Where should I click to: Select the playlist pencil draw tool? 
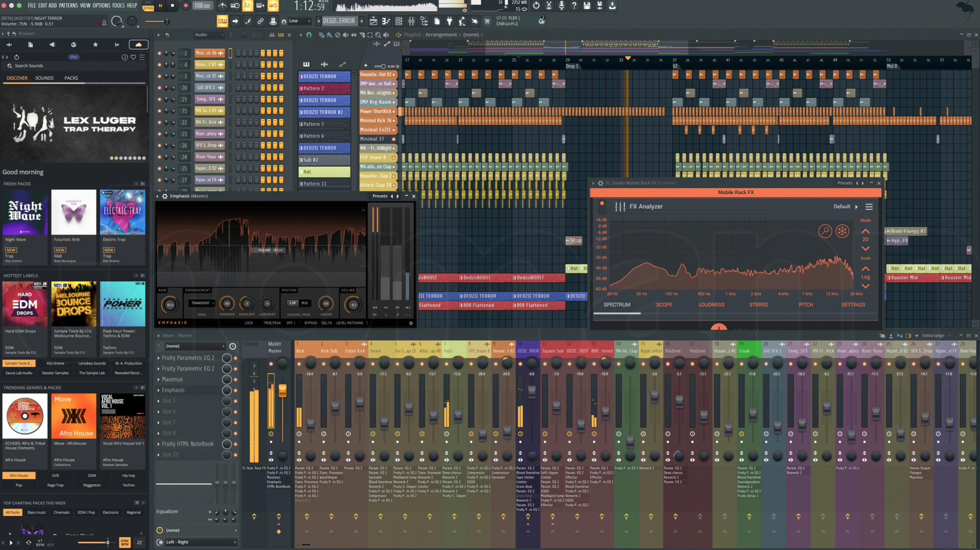click(x=322, y=35)
